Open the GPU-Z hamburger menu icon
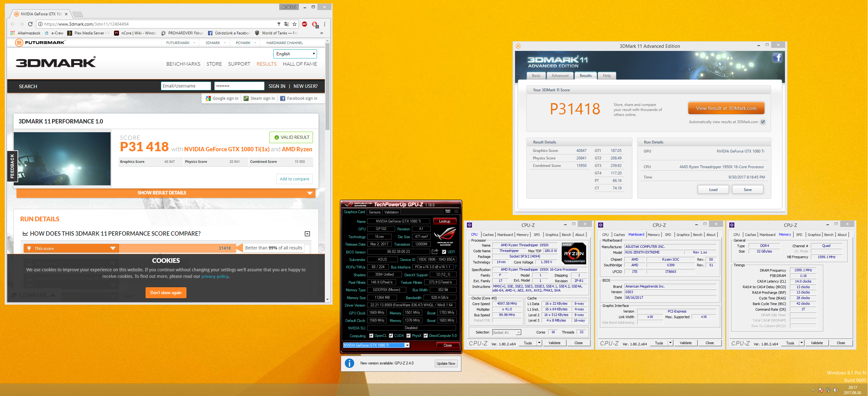The height and width of the screenshot is (396, 868). pos(457,212)
